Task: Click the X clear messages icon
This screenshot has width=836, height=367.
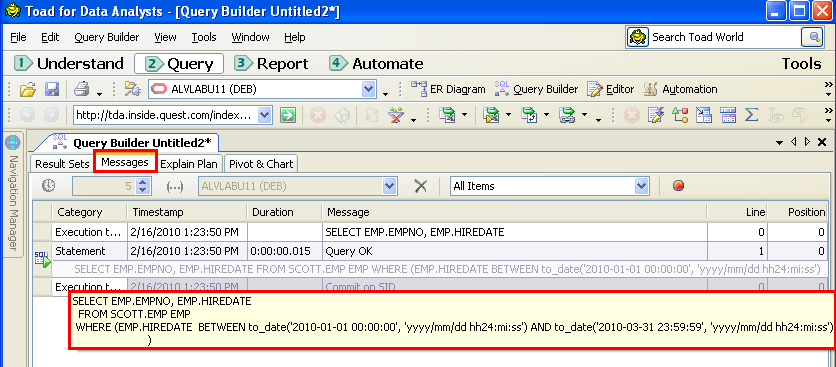Action: tap(421, 186)
